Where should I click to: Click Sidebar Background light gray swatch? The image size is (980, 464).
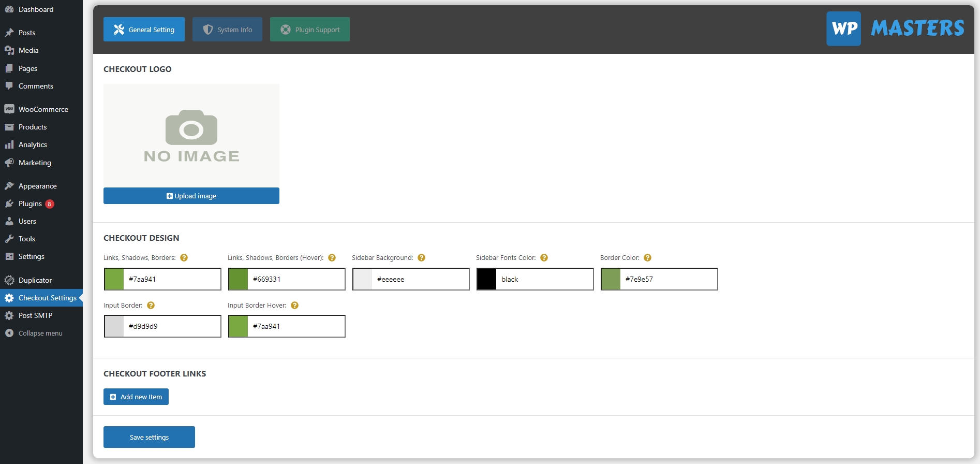click(362, 279)
